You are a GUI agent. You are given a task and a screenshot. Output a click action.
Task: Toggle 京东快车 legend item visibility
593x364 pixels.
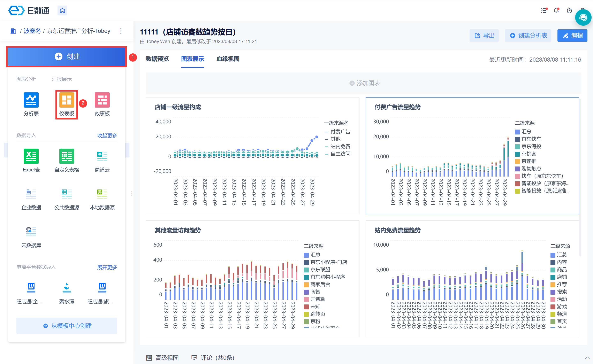coord(531,139)
